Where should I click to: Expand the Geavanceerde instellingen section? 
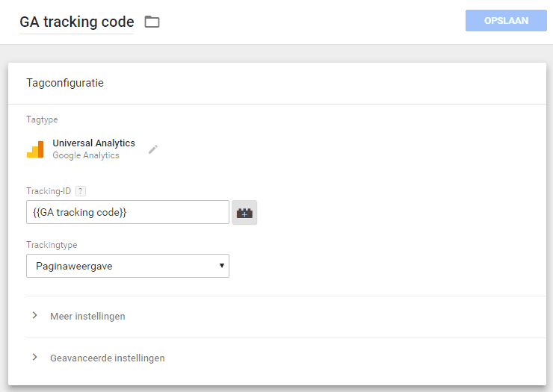point(286,358)
